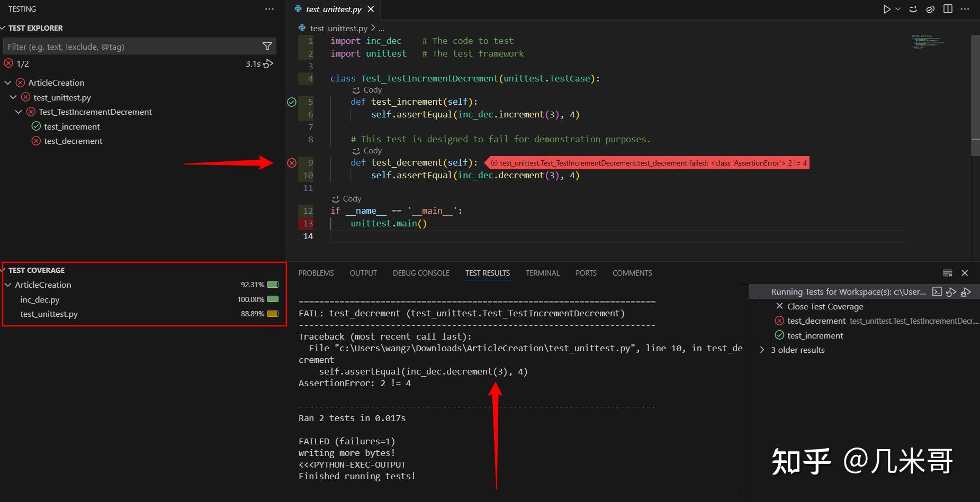This screenshot has height=502, width=980.
Task: Click failed icon beside test_decrement in results list
Action: [x=779, y=321]
